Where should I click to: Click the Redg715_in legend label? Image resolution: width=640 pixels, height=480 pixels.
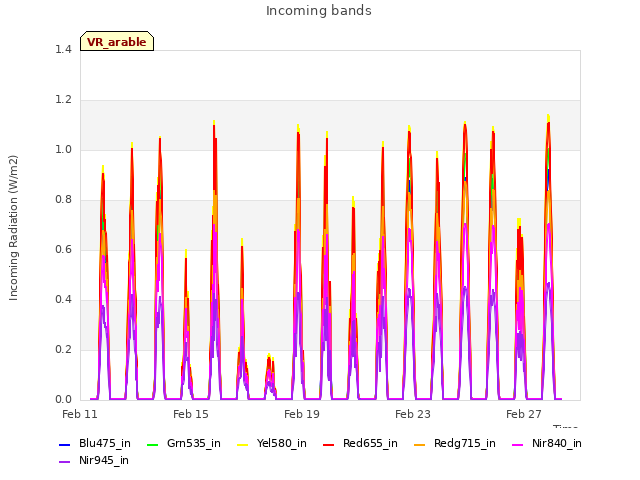point(464,443)
